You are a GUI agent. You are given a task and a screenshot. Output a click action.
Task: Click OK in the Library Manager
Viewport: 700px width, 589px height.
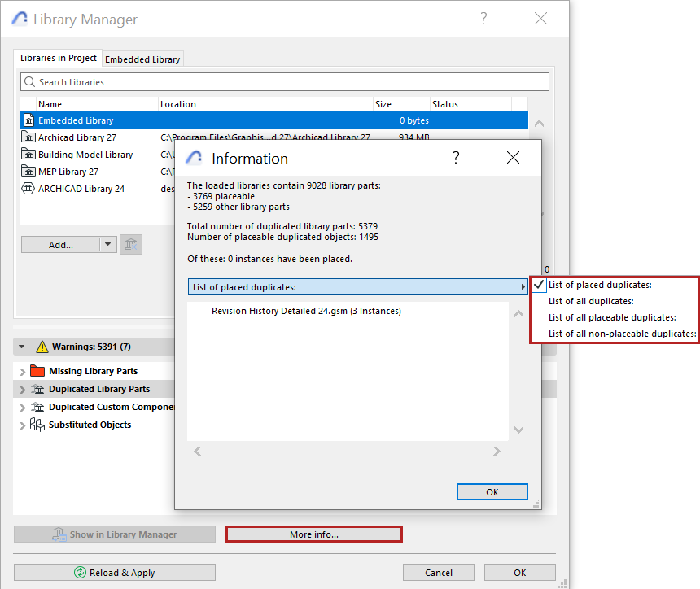tap(519, 573)
